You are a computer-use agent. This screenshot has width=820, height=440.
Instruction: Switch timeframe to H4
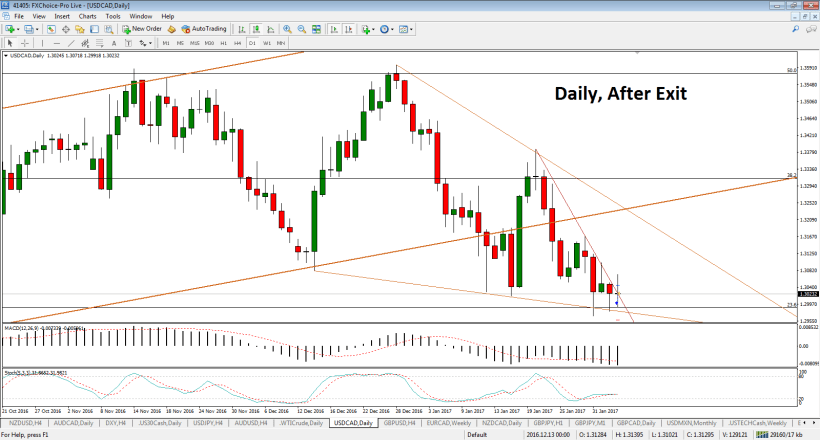click(237, 43)
